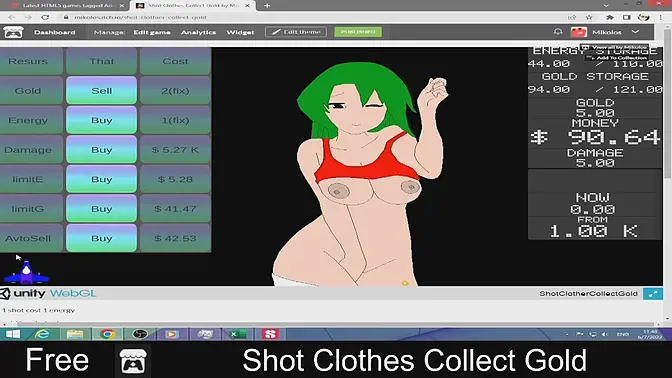Image resolution: width=672 pixels, height=378 pixels.
Task: Open the red S app in taskbar
Action: pos(270,334)
